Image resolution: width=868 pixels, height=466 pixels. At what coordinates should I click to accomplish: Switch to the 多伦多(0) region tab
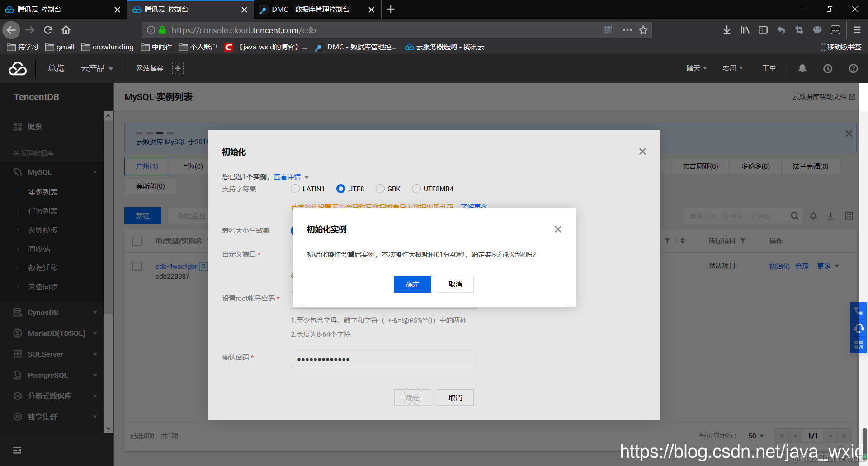click(x=755, y=166)
